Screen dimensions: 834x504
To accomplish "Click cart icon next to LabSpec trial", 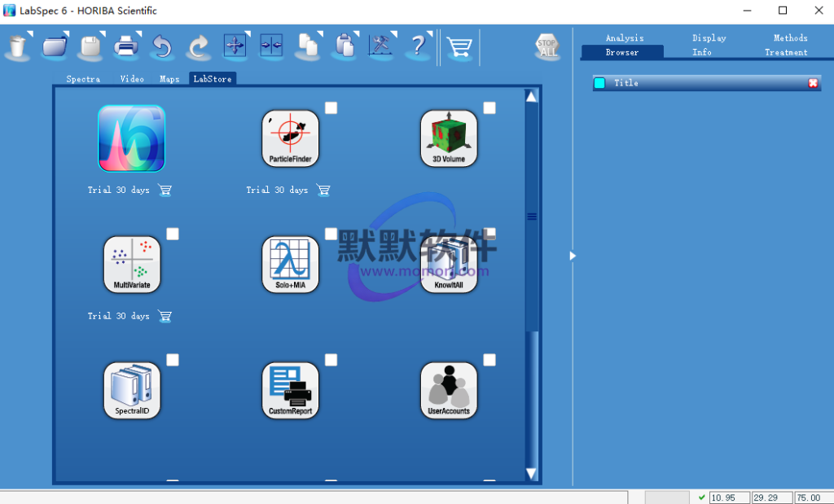I will pyautogui.click(x=165, y=190).
